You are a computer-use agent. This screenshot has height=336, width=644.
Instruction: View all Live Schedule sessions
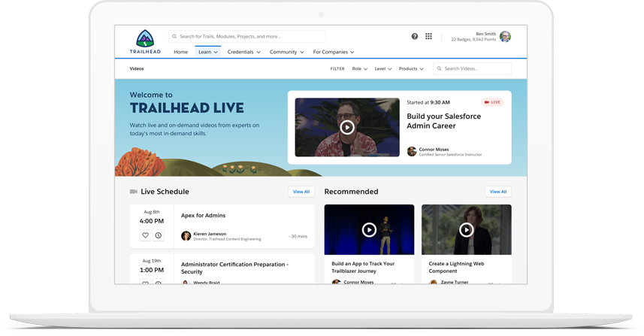pos(301,192)
